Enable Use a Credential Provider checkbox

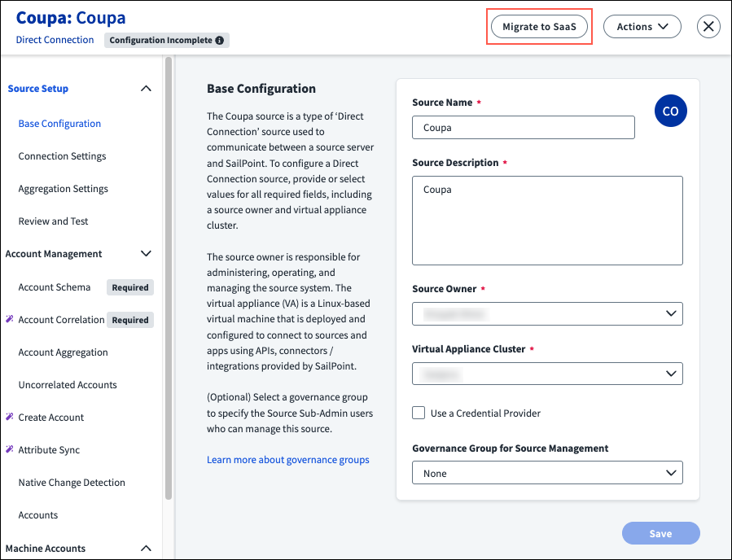419,413
